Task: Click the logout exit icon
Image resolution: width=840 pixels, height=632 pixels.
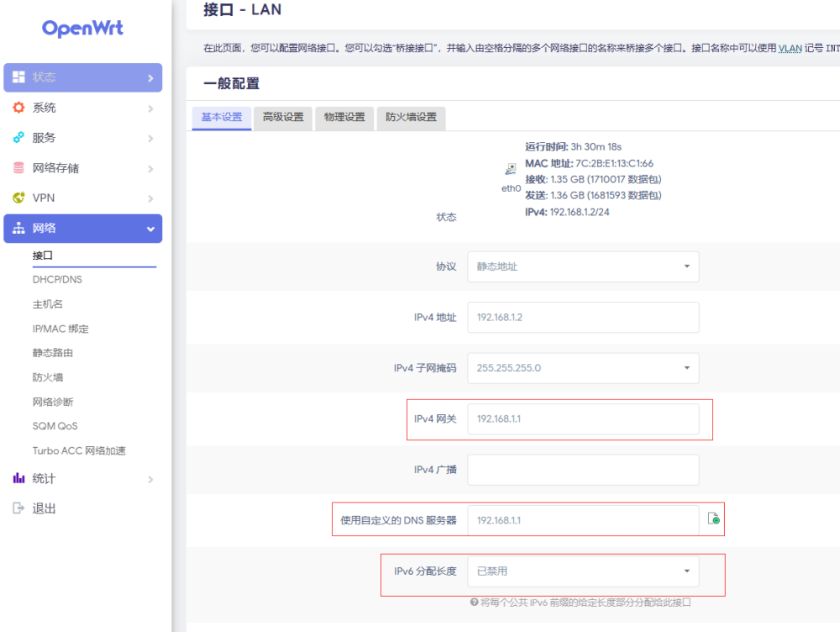Action: [18, 508]
